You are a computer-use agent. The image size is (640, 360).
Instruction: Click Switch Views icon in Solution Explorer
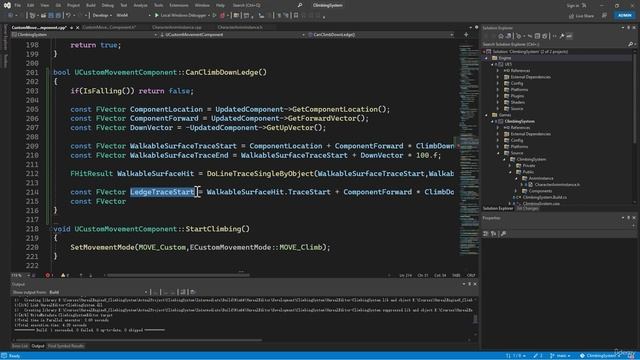coord(509,36)
